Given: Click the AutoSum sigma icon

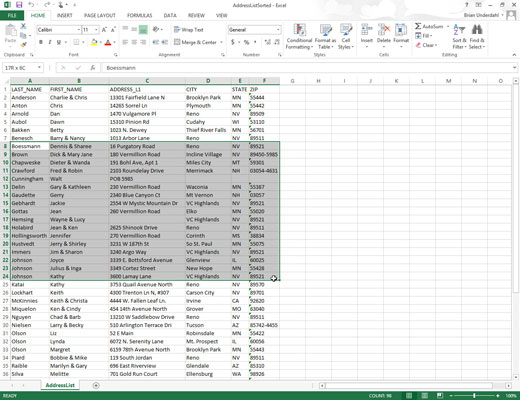Looking at the screenshot, I should 418,26.
